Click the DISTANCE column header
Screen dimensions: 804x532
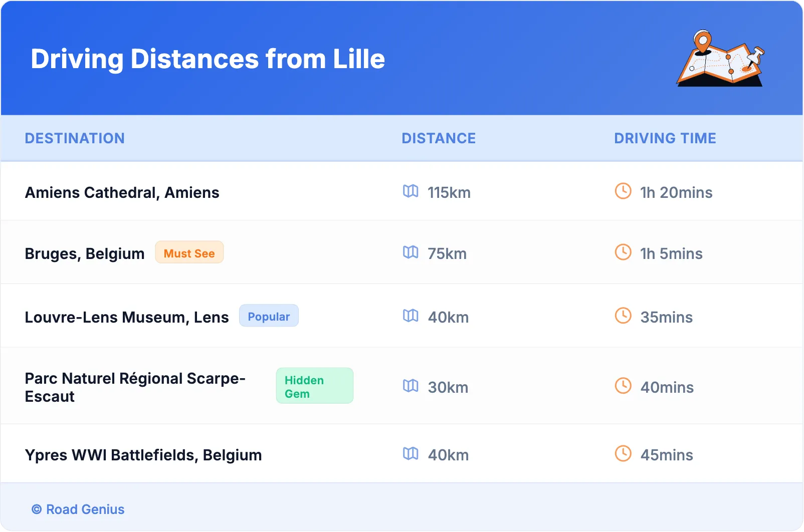coord(439,138)
